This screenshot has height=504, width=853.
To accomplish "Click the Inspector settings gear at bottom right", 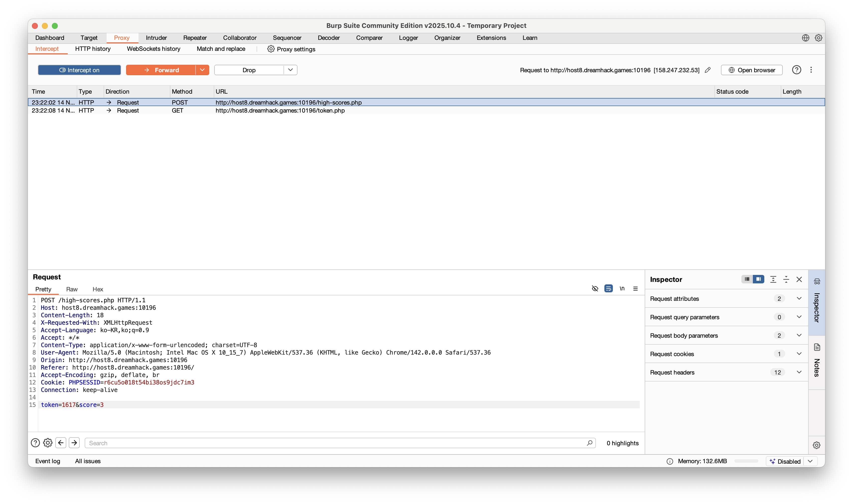I will click(x=817, y=445).
